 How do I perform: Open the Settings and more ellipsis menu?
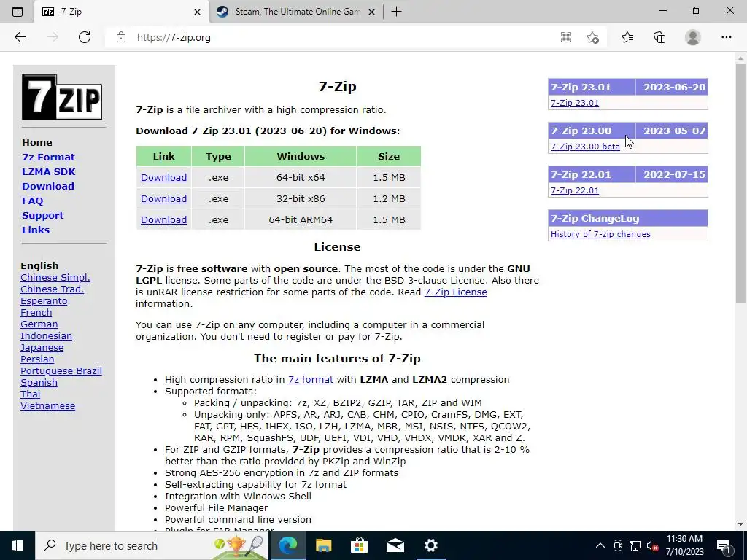click(x=726, y=37)
